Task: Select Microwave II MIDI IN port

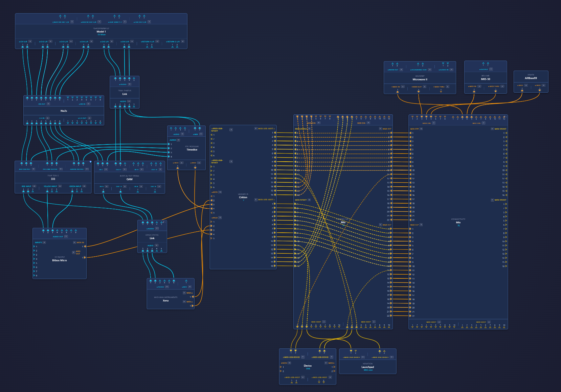Action: [x=398, y=92]
